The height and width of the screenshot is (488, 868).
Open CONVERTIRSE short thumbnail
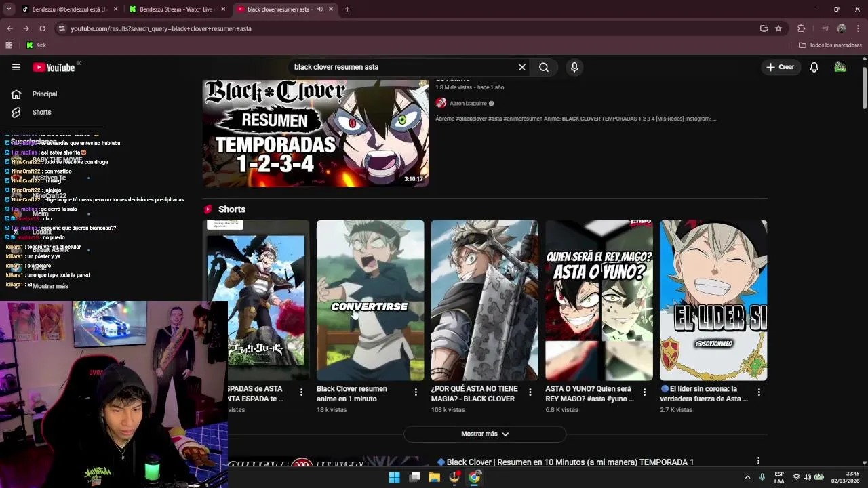(x=370, y=300)
